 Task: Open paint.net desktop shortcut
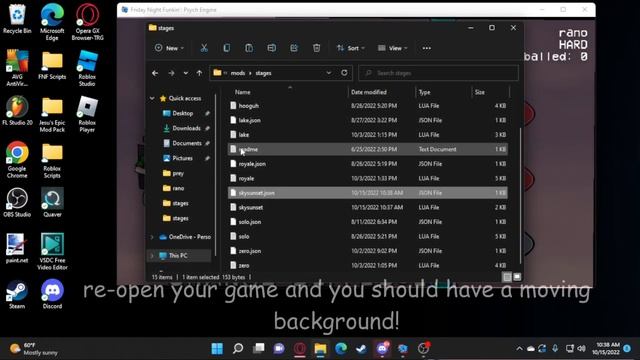17,249
